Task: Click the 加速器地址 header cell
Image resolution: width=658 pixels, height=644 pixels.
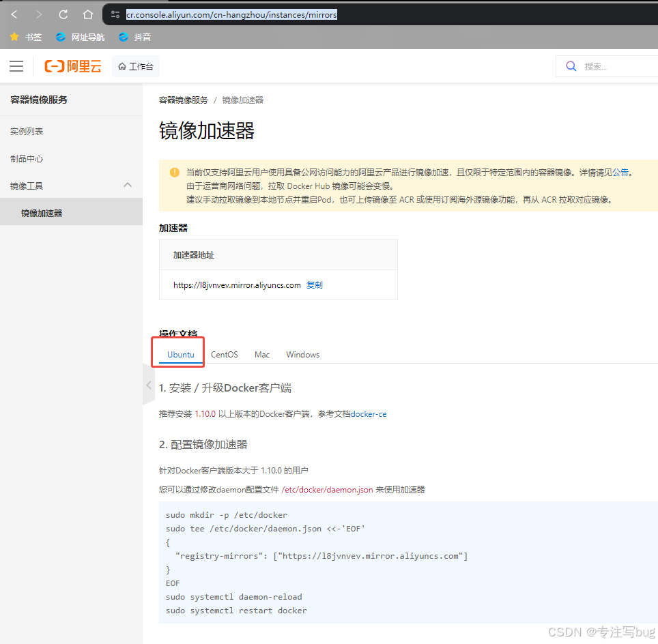Action: (278, 254)
